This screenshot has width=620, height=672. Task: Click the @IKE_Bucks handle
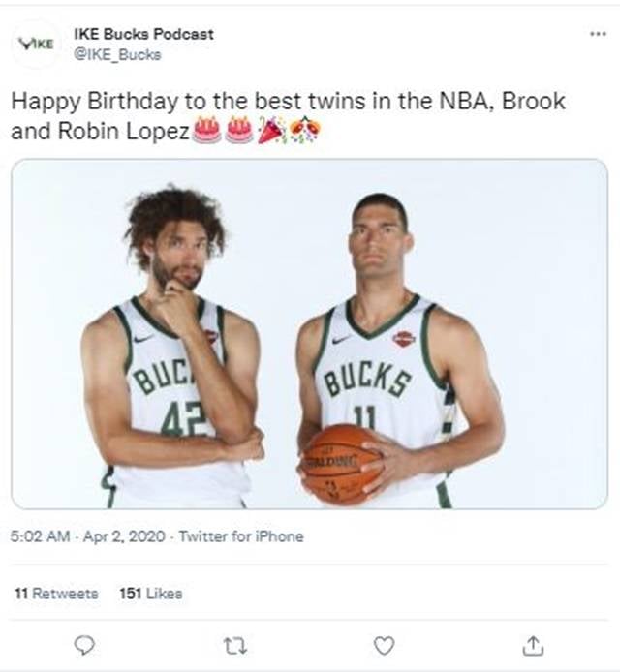click(117, 55)
